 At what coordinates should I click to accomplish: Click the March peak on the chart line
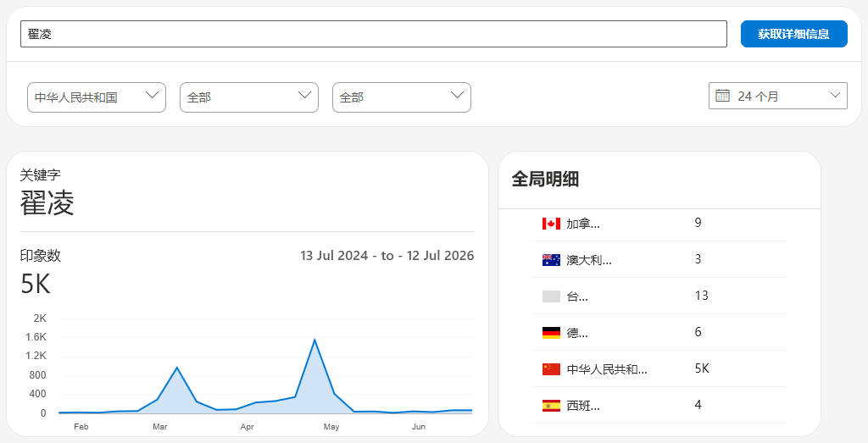(176, 368)
